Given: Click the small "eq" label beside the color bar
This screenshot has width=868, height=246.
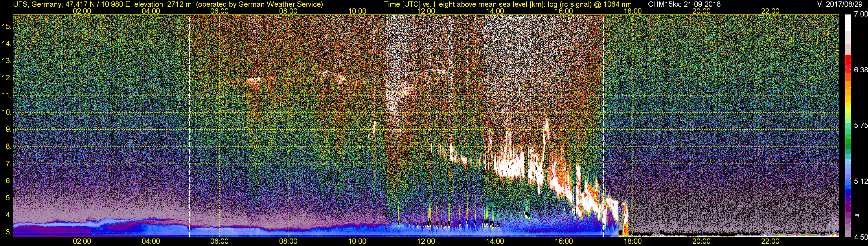Looking at the screenshot, I should [x=857, y=215].
